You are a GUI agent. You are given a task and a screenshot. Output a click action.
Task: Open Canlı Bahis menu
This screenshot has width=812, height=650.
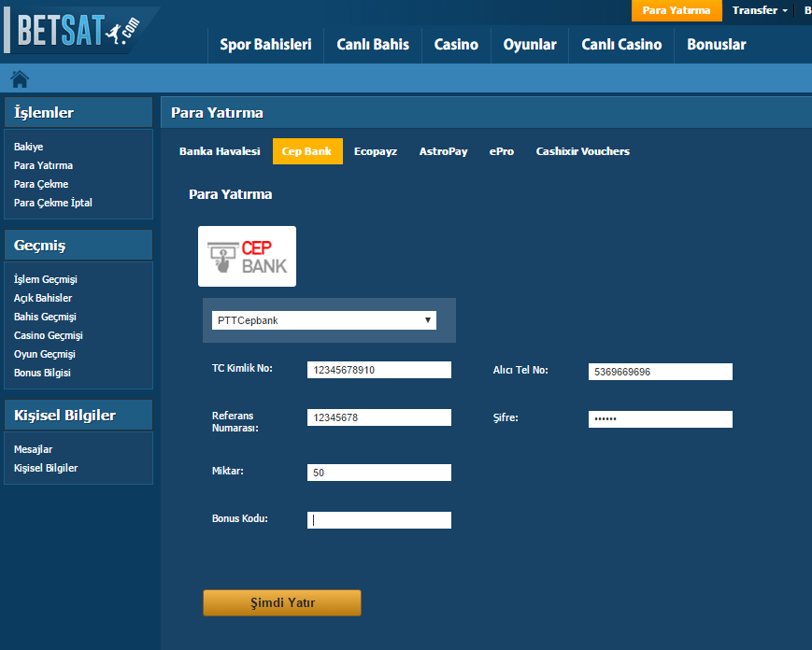373,45
